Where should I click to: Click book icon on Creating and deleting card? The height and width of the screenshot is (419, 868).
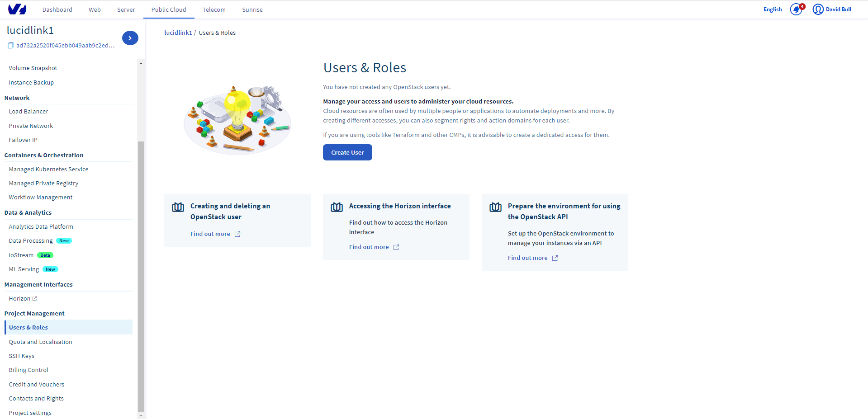pos(178,207)
